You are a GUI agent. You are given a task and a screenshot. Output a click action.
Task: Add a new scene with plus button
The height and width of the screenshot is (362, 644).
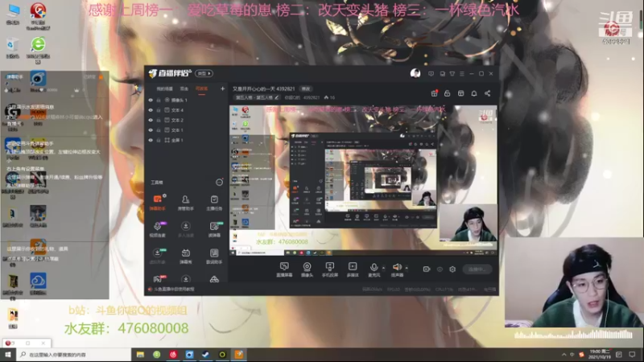pyautogui.click(x=222, y=88)
